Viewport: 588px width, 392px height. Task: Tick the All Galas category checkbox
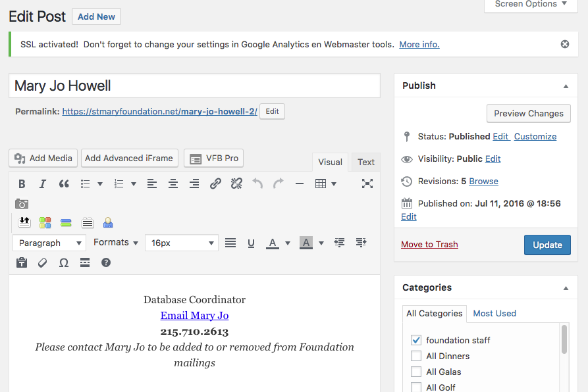(416, 372)
